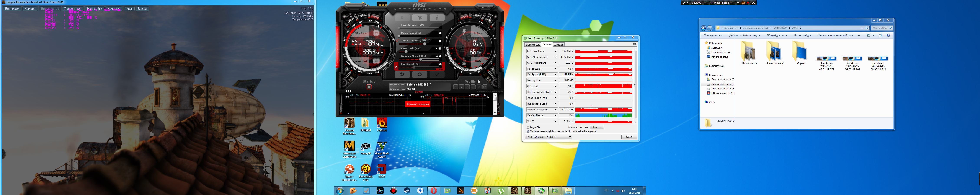Expand the Упорядочить menu in Explorer
This screenshot has width=980, height=195.
713,35
